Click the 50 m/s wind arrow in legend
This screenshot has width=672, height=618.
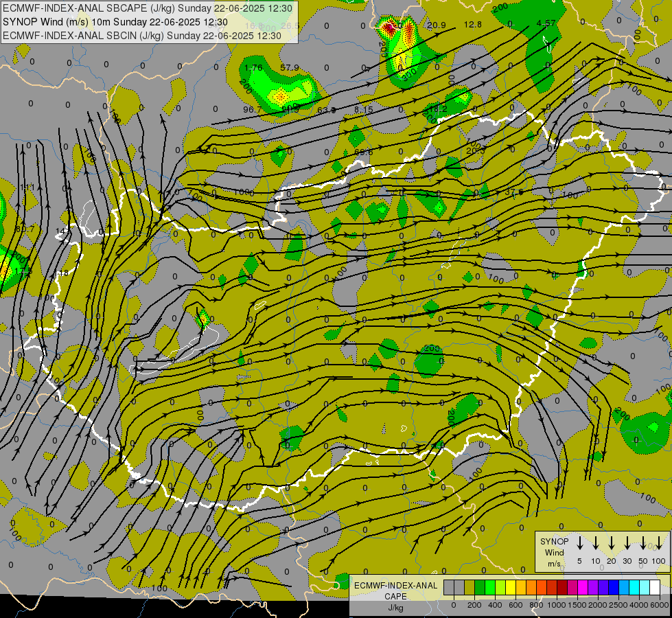pos(643,542)
